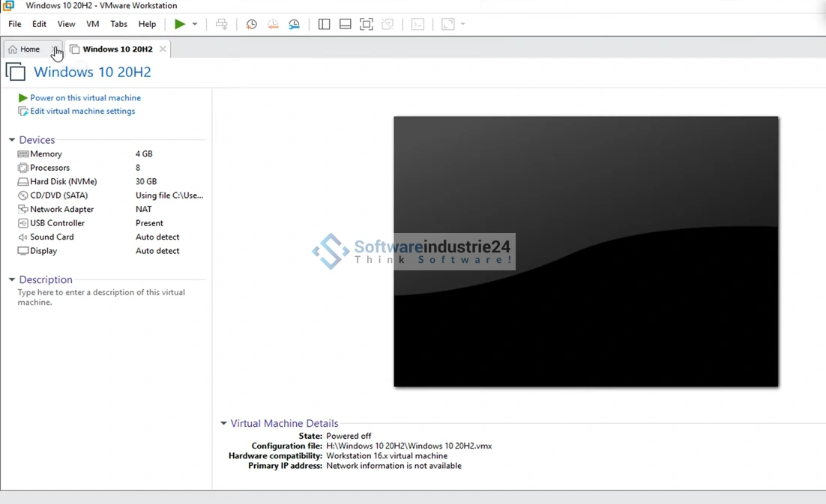This screenshot has width=826, height=504.
Task: Click the description text field
Action: point(101,297)
